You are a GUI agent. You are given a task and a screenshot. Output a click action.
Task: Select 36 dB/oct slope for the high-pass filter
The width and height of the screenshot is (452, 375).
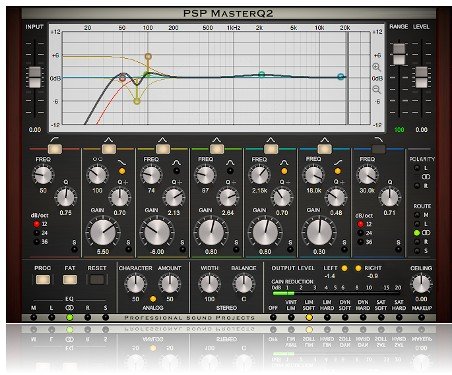[36, 242]
